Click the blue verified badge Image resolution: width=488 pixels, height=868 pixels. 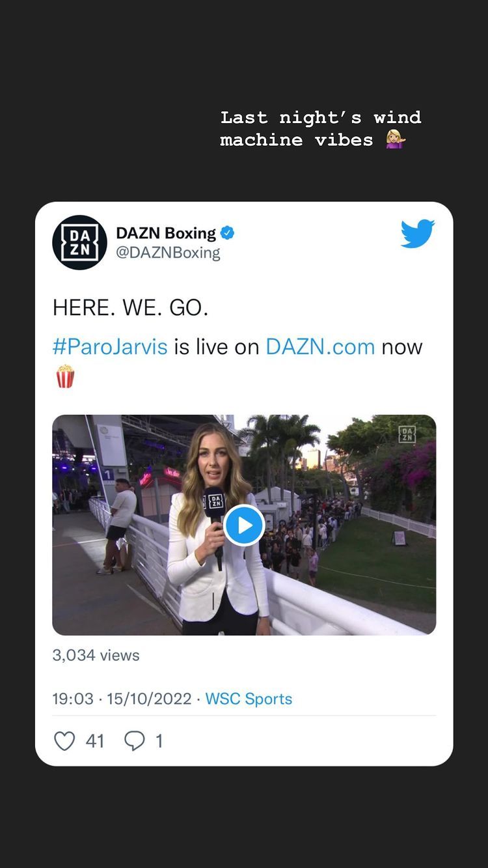(228, 232)
